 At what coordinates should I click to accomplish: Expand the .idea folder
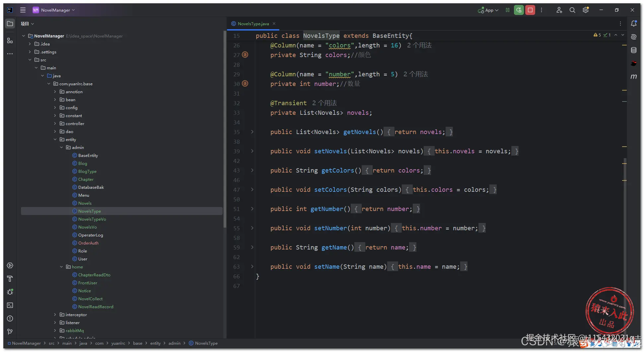click(30, 44)
